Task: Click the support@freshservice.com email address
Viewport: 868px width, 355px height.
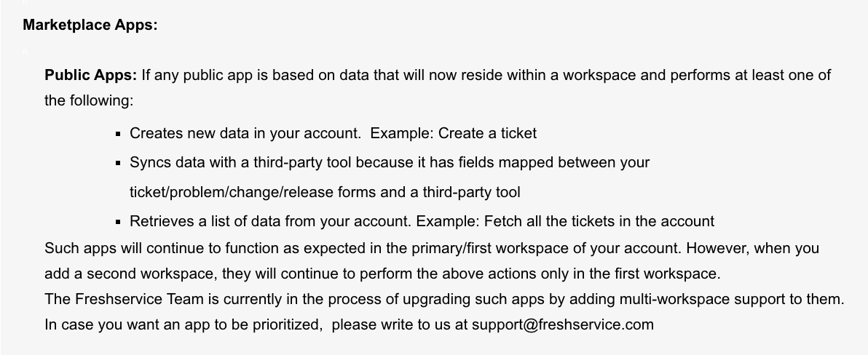Action: point(562,324)
